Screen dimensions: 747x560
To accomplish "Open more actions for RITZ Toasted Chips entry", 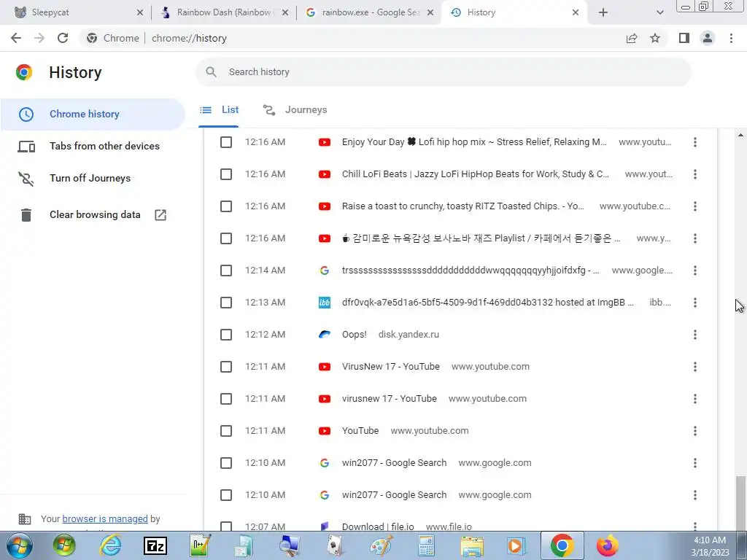I will [695, 206].
